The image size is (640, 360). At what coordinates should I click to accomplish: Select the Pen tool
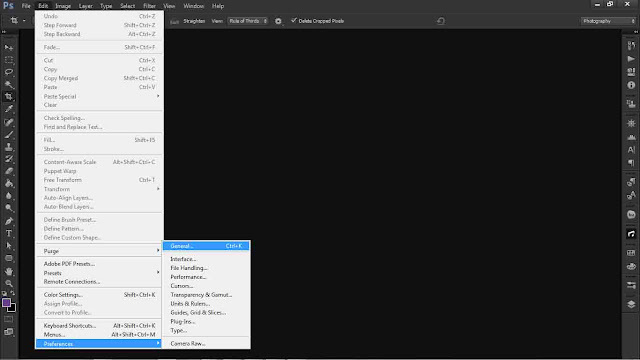click(x=9, y=221)
